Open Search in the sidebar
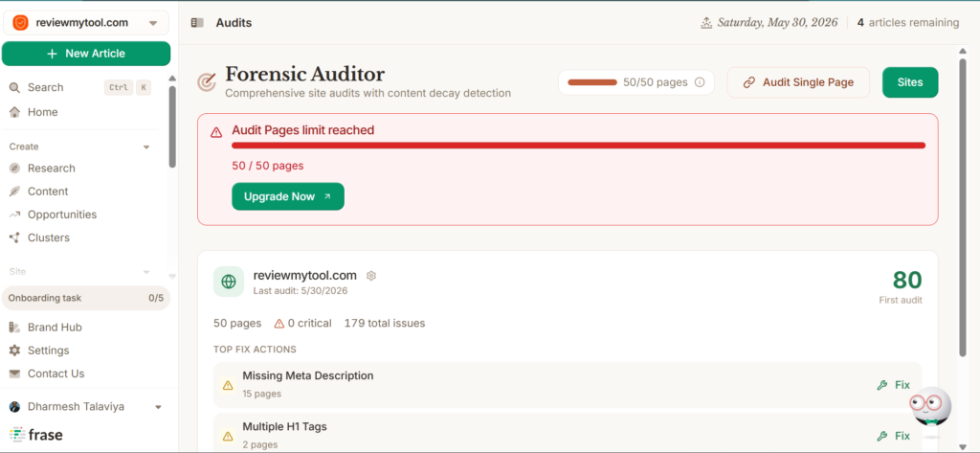 point(45,87)
